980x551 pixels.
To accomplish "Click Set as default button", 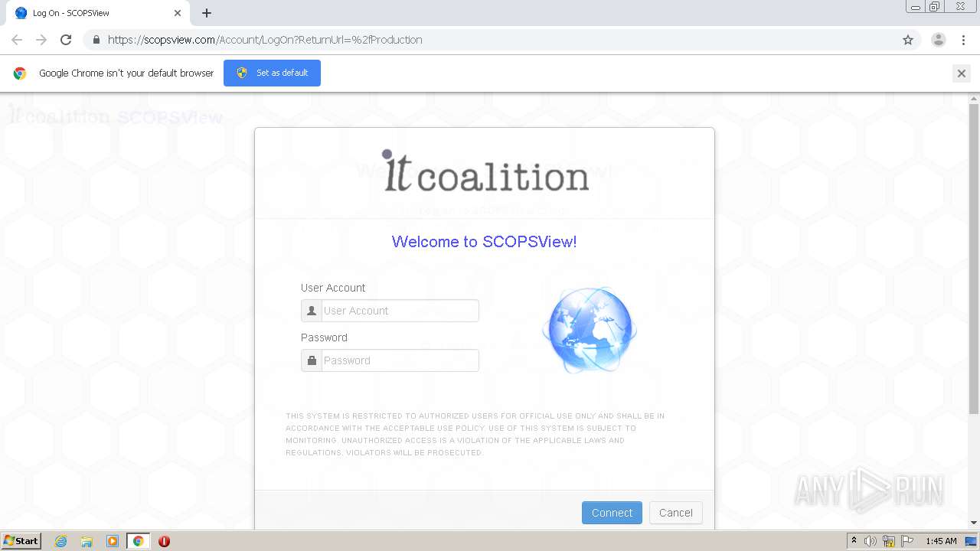I will point(272,73).
